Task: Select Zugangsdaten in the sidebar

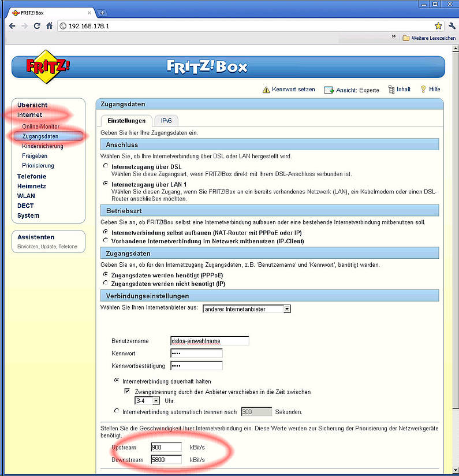Action: point(48,136)
